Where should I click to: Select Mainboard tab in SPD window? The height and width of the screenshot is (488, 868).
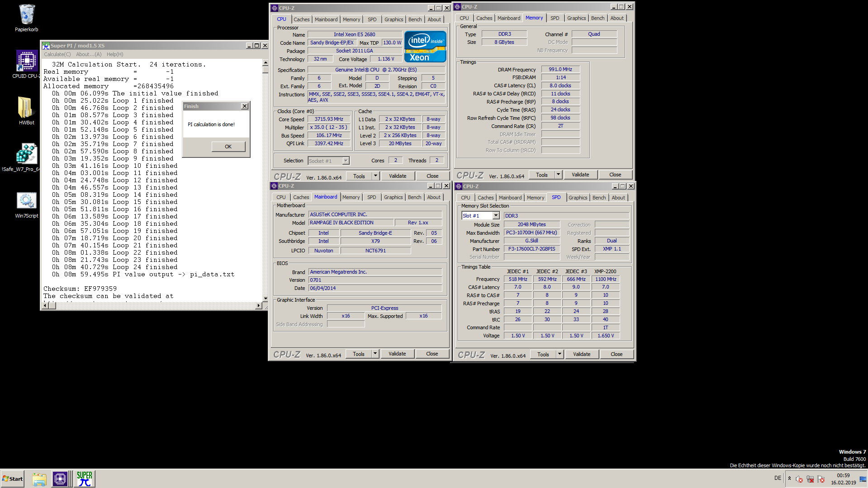(x=510, y=198)
